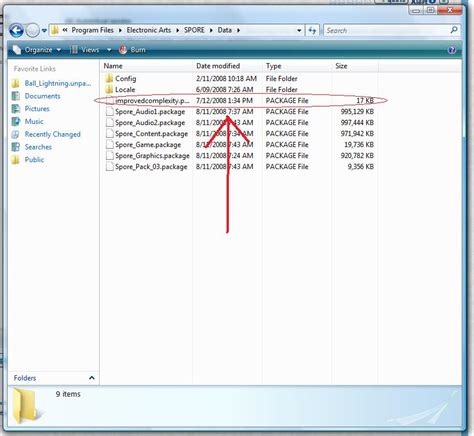Focus the Search input field

[x=387, y=31]
